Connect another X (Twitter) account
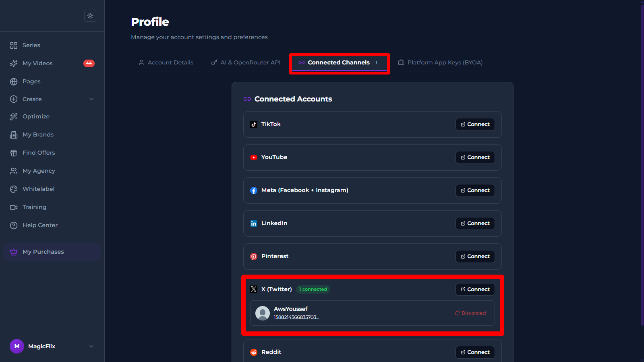This screenshot has height=362, width=644. 475,290
